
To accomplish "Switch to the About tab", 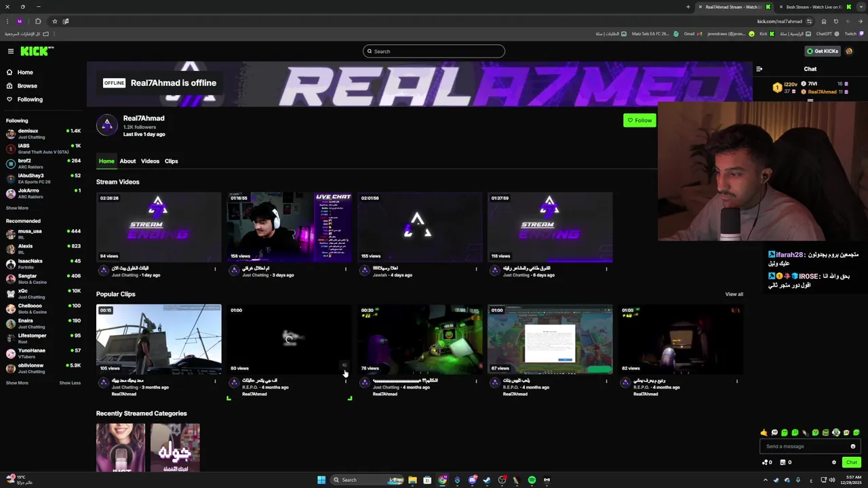I will 127,161.
